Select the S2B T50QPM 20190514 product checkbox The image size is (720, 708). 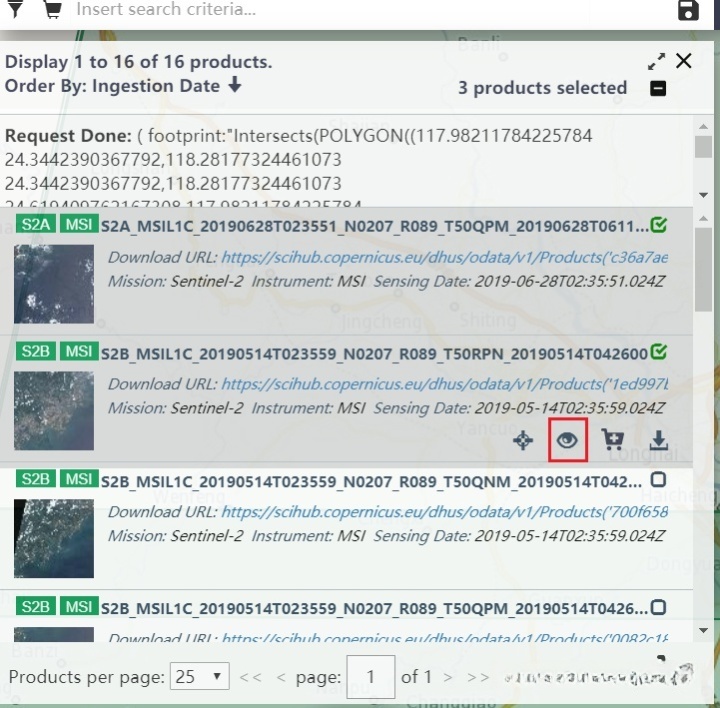[658, 607]
